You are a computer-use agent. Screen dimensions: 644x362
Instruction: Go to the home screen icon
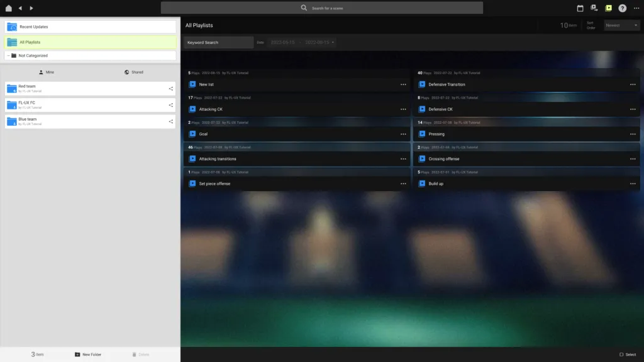[8, 8]
